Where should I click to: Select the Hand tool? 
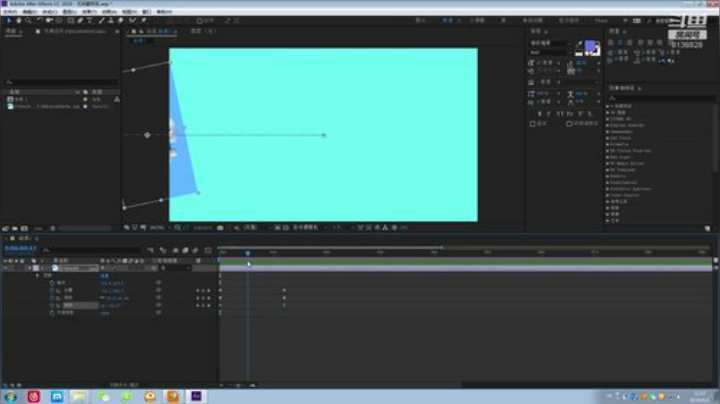click(18, 21)
